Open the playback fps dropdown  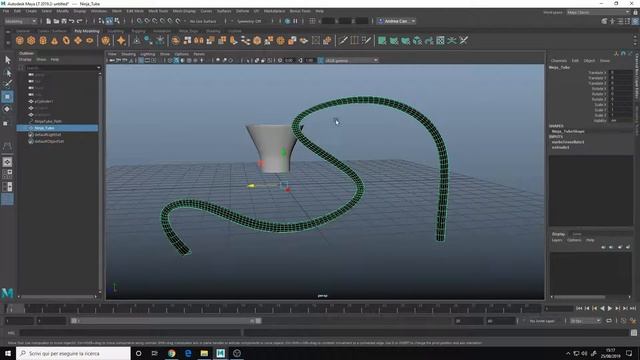[586, 321]
